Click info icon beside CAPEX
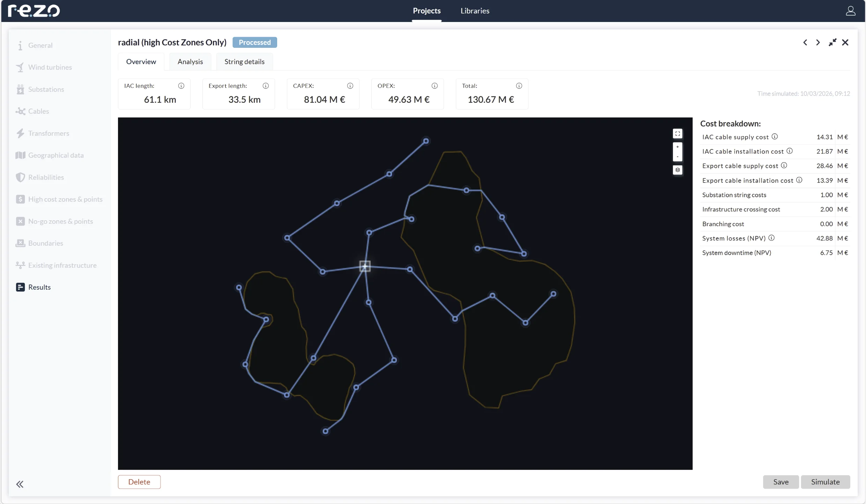The width and height of the screenshot is (866, 504). 350,86
